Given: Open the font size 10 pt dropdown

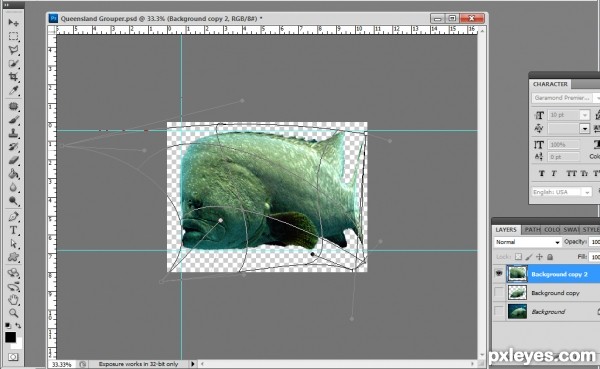Looking at the screenshot, I should point(584,115).
